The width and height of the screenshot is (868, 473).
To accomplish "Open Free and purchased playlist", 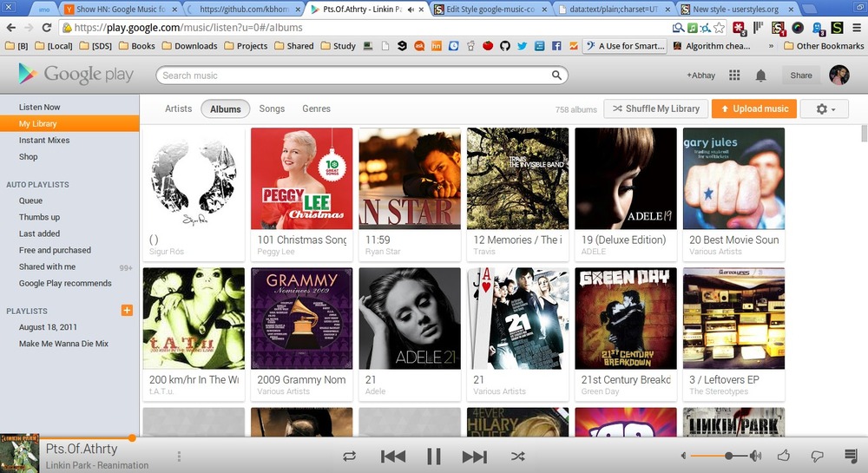I will [55, 250].
